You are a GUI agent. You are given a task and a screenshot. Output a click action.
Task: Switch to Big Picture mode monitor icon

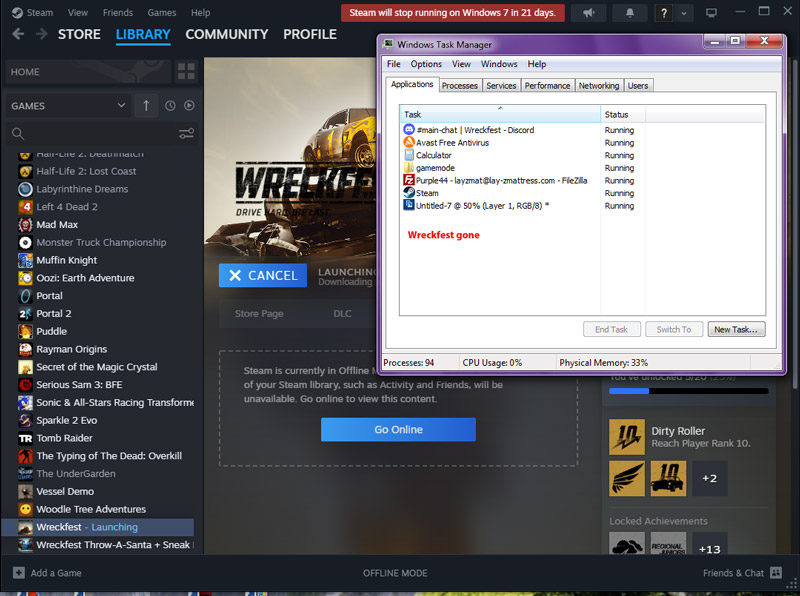(x=711, y=13)
